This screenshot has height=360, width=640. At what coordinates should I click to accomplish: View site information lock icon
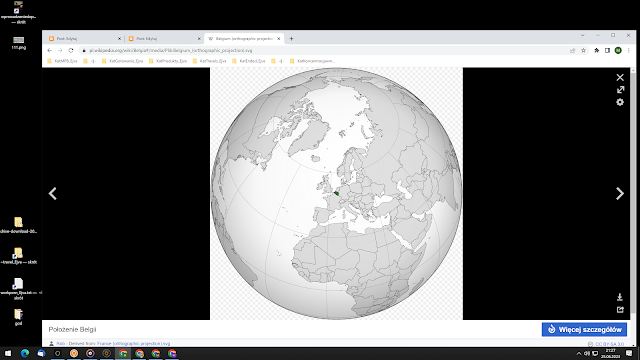click(x=84, y=51)
